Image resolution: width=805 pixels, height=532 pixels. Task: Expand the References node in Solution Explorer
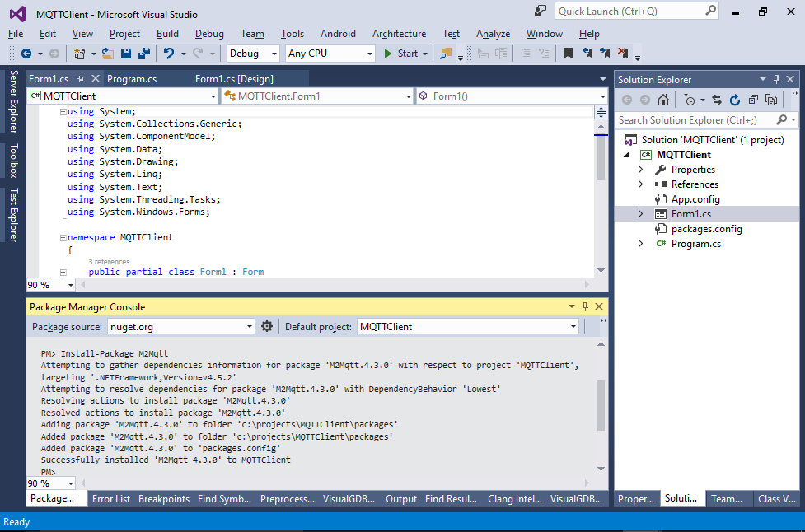click(640, 184)
